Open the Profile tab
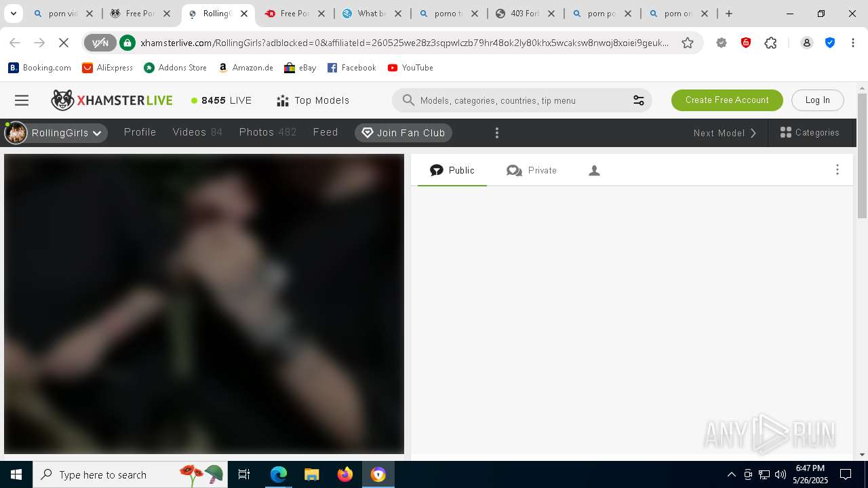The image size is (868, 488). [x=140, y=132]
